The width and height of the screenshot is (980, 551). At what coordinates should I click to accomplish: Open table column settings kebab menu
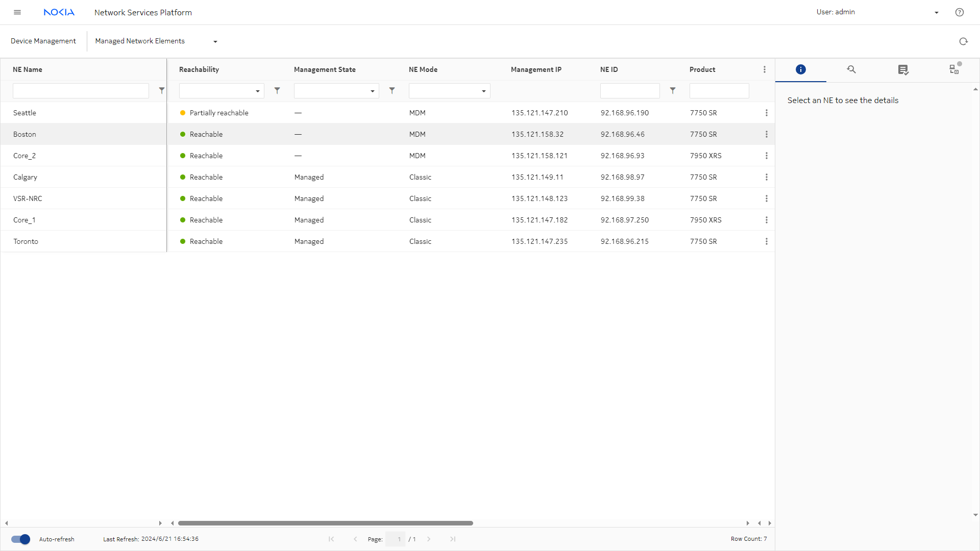(x=764, y=69)
